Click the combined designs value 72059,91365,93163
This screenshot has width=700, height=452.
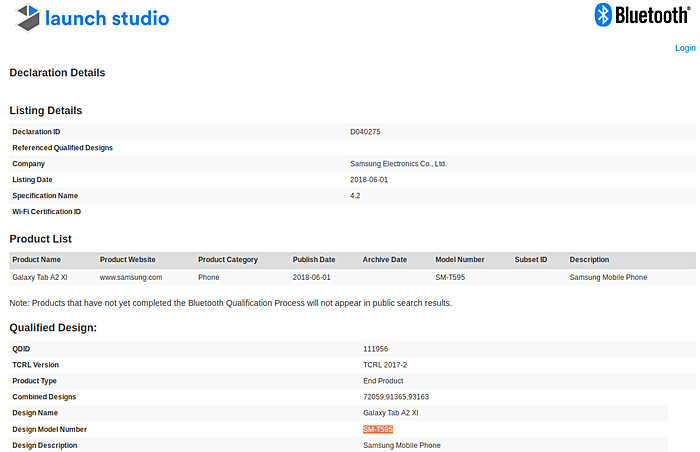pyautogui.click(x=396, y=397)
